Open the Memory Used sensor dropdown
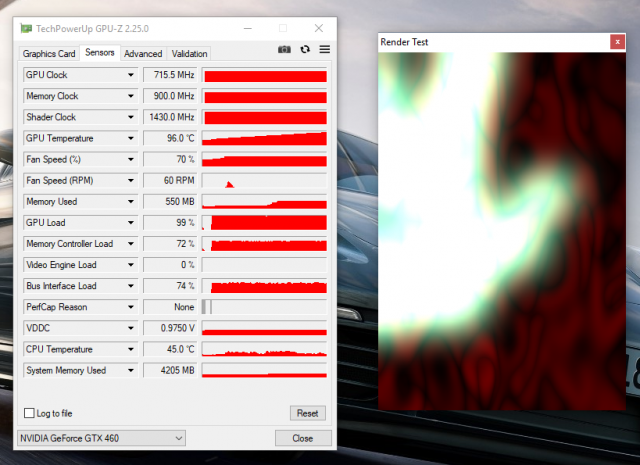Screen dimensions: 640x465 tap(131, 202)
